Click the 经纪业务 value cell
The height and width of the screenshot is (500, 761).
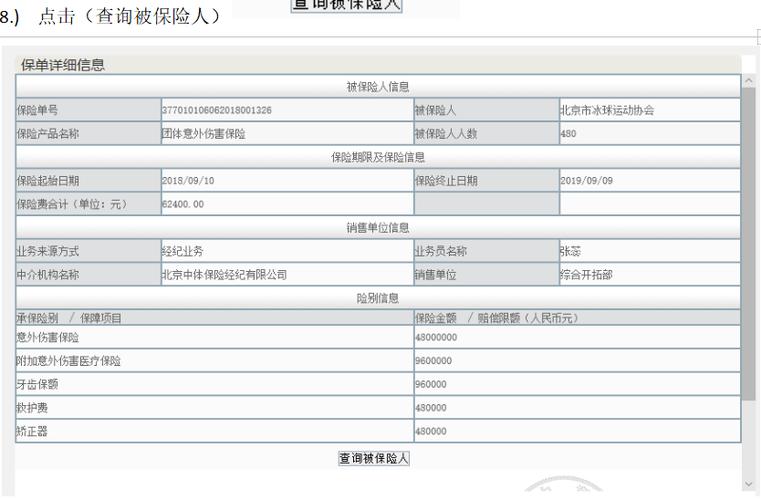click(287, 251)
